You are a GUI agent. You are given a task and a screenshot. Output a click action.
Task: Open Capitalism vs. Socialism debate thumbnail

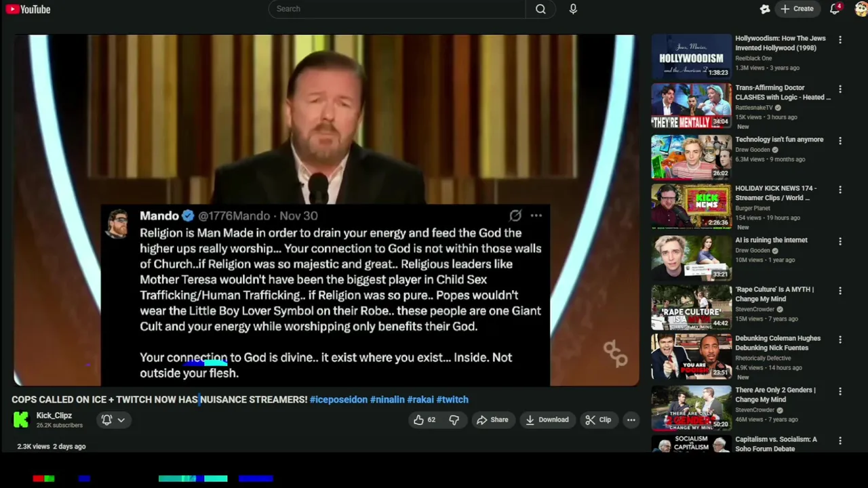[x=692, y=443]
